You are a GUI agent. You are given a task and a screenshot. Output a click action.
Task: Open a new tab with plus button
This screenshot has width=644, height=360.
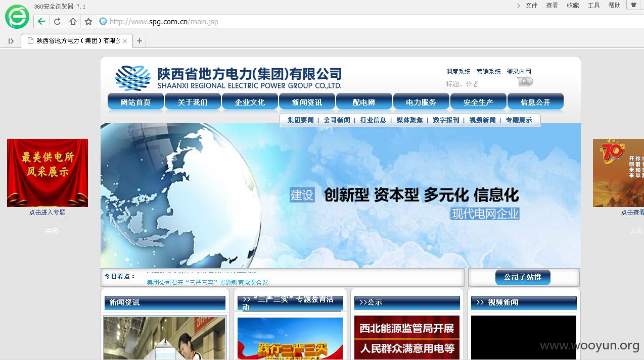coord(140,41)
